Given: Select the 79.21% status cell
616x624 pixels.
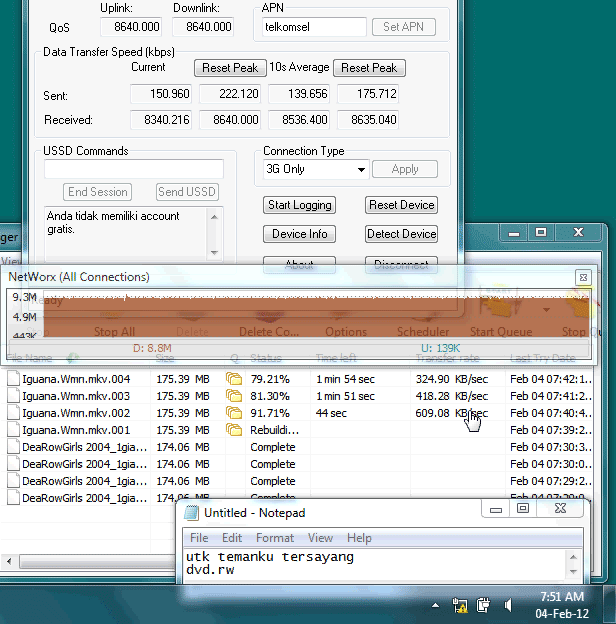Looking at the screenshot, I should (x=270, y=379).
